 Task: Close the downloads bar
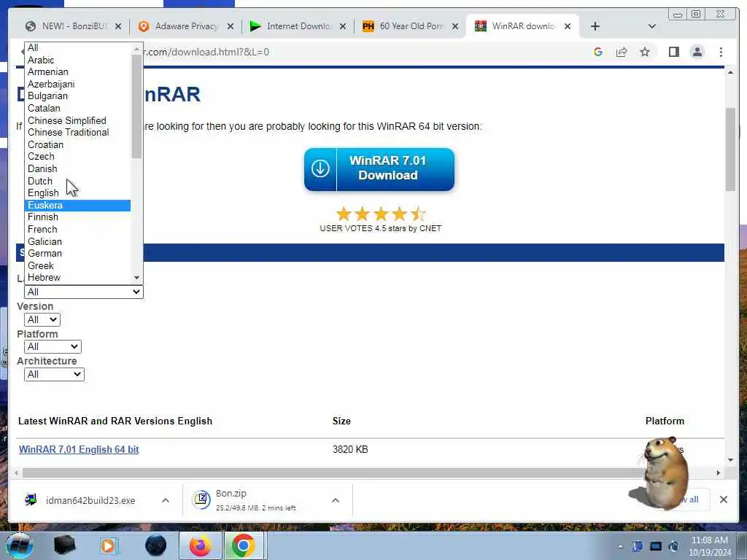tap(723, 499)
